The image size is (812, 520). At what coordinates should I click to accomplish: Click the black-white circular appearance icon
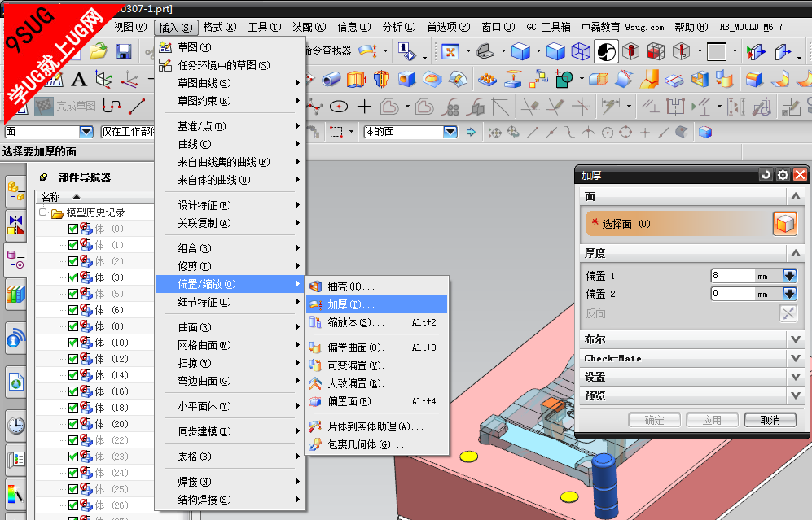[607, 51]
